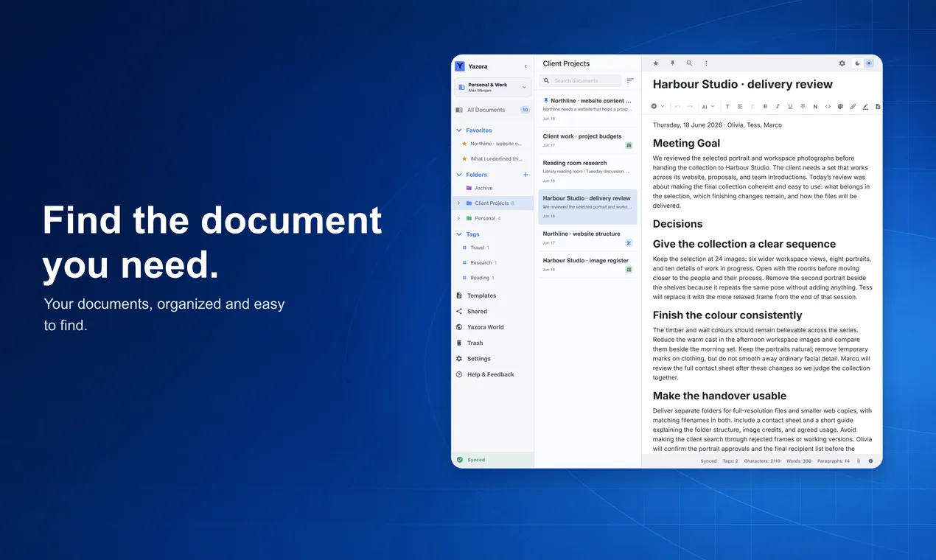Collapse the Favorites section
Image resolution: width=936 pixels, height=560 pixels.
(459, 130)
